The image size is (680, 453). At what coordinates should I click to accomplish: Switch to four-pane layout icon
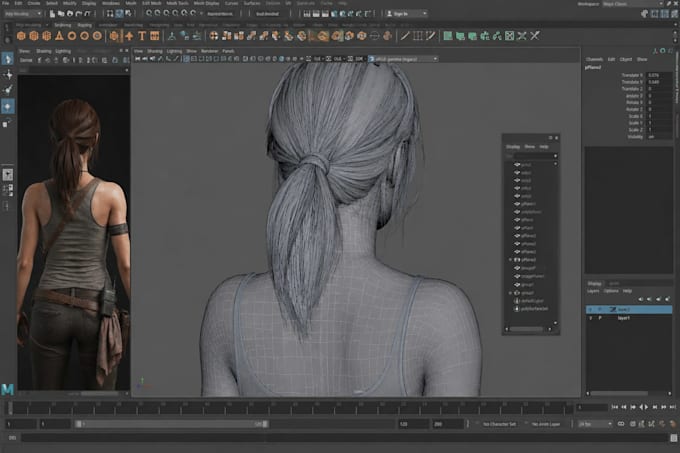point(8,189)
